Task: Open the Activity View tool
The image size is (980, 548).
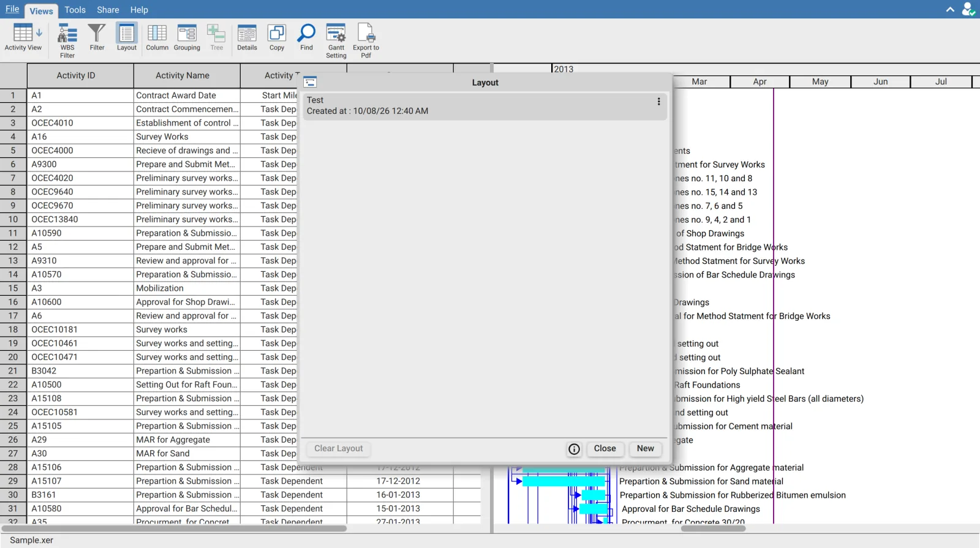Action: click(x=23, y=38)
